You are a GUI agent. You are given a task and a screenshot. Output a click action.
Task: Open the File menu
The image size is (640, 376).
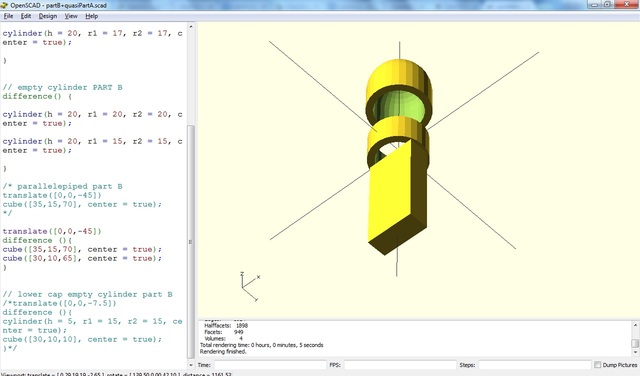click(8, 16)
